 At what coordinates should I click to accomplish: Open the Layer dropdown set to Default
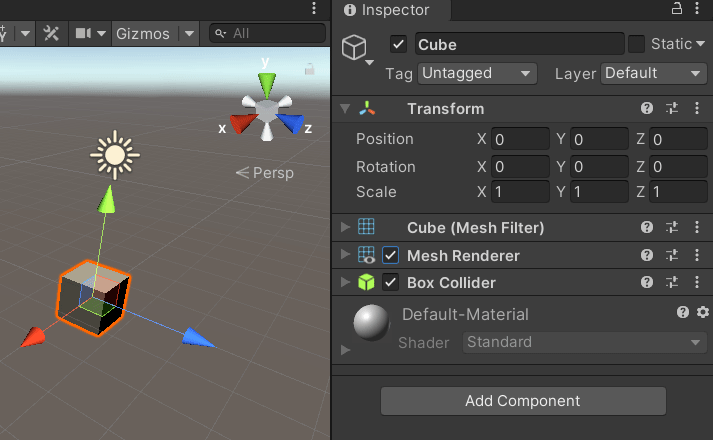[654, 73]
